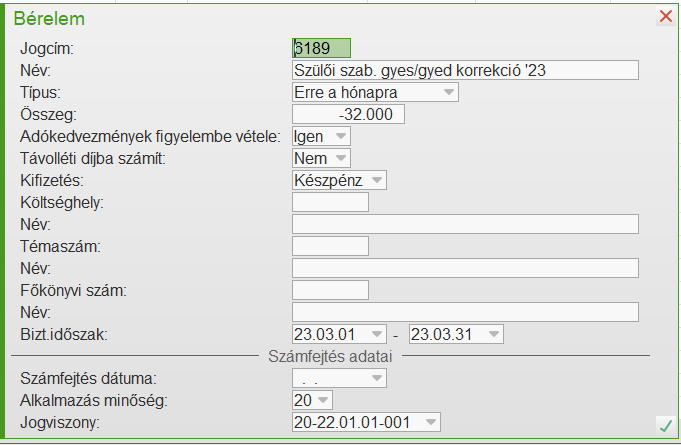Open the Bizt.időszak end date dropdown

495,334
